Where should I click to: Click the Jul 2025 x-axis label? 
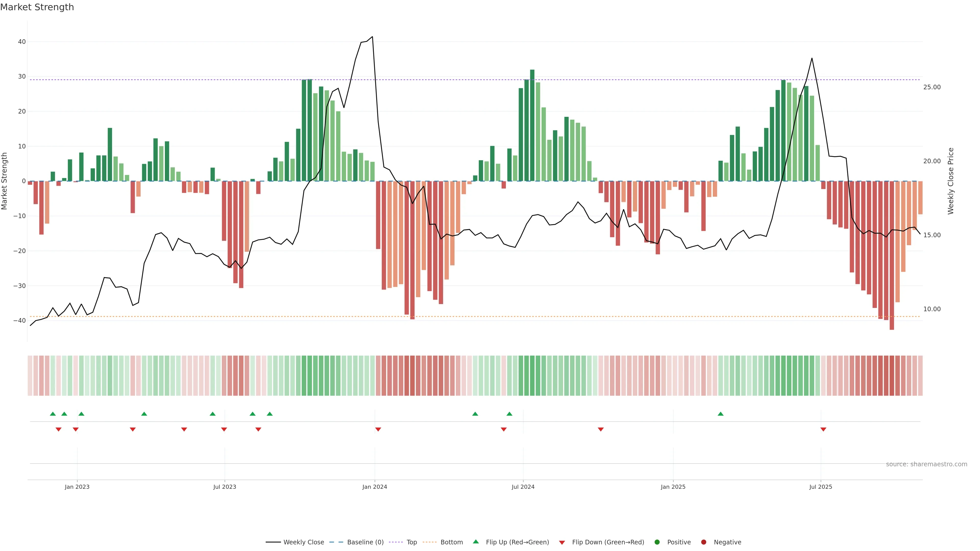click(820, 487)
